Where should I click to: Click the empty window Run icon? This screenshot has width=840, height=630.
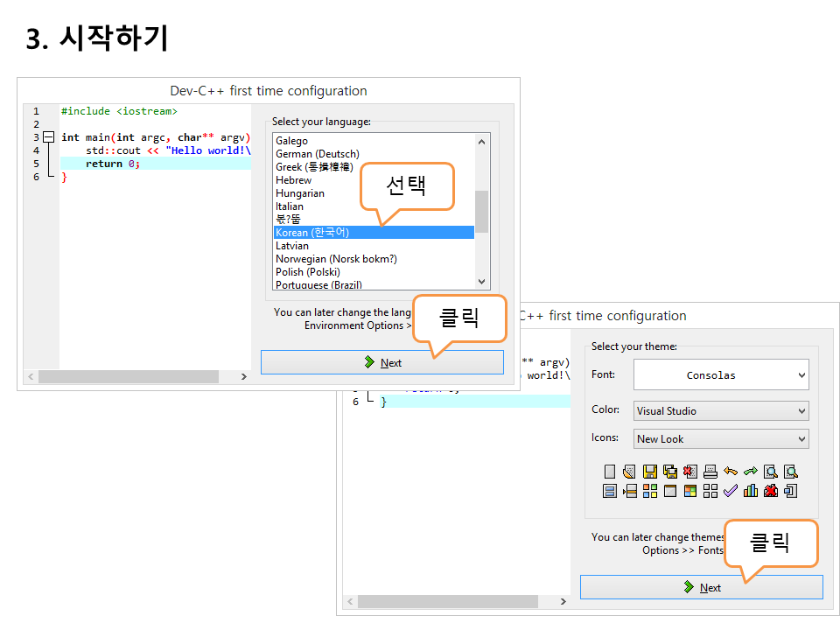[670, 491]
